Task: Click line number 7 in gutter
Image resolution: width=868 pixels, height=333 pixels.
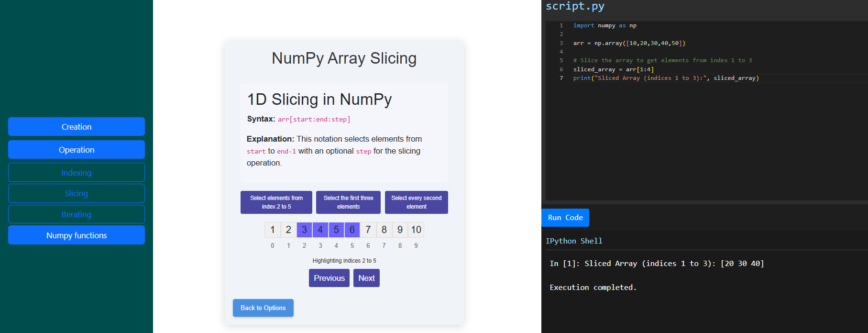Action: point(561,78)
